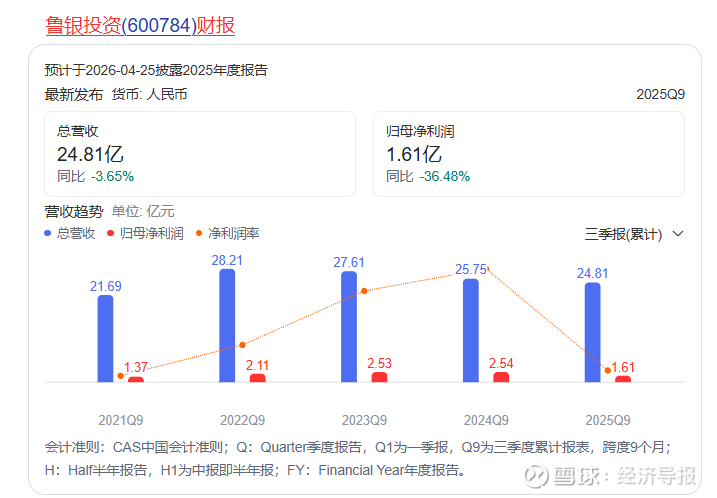This screenshot has width=717, height=498.
Task: Click the blue 总营收 legend dot
Action: click(x=47, y=233)
